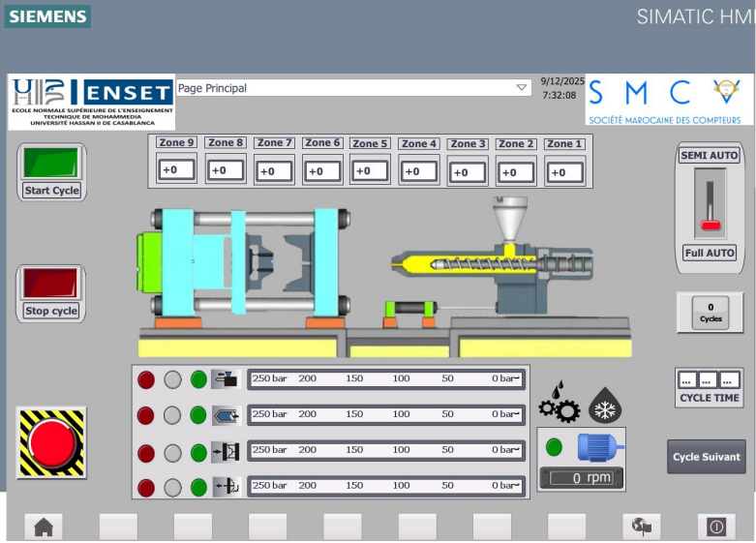Image resolution: width=756 pixels, height=543 pixels.
Task: Toggle red lamp beside ejector icon
Action: 146,488
